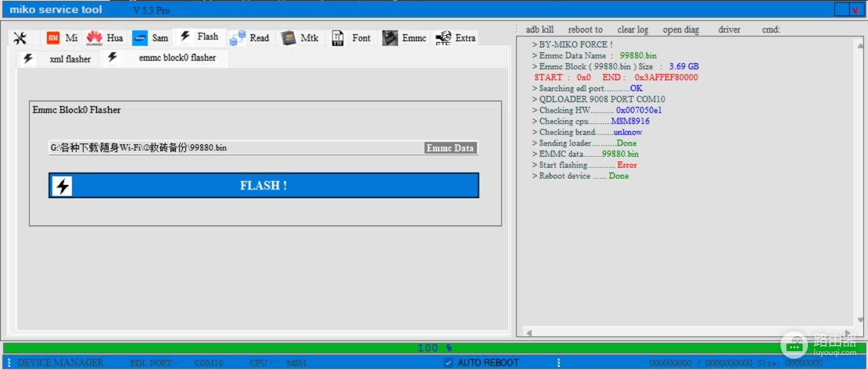Click the adb kill command
Viewport: 868px width, 370px height.
[540, 29]
